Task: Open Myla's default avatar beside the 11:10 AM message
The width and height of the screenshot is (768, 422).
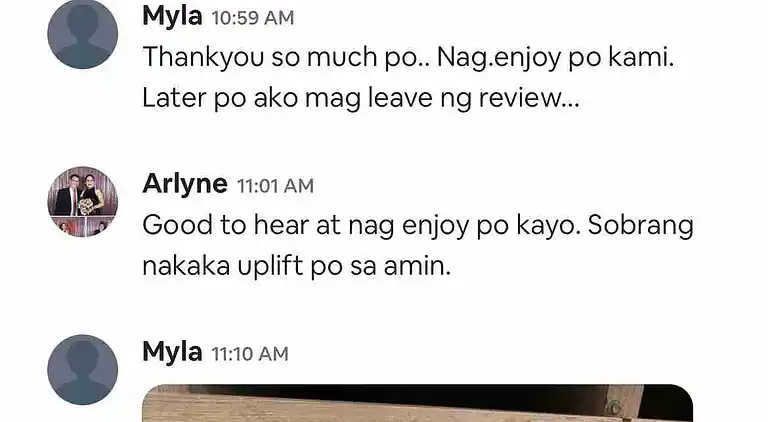Action: tap(83, 370)
